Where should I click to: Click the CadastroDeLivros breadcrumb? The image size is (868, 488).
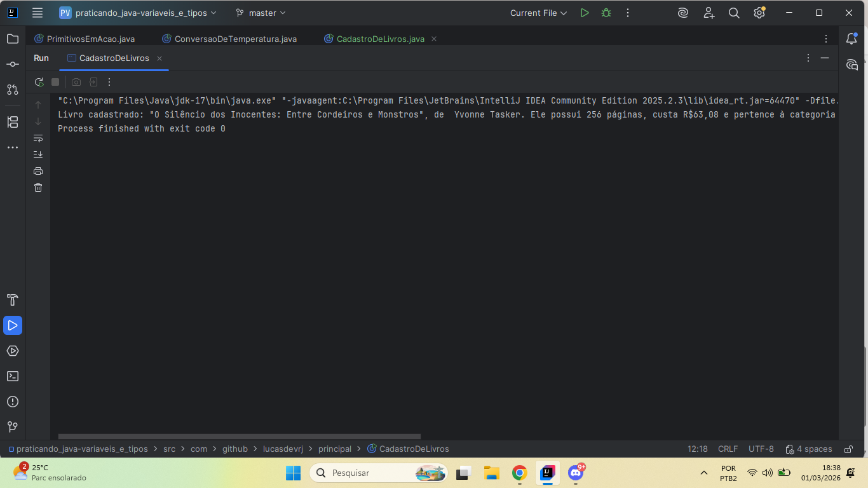click(x=408, y=449)
